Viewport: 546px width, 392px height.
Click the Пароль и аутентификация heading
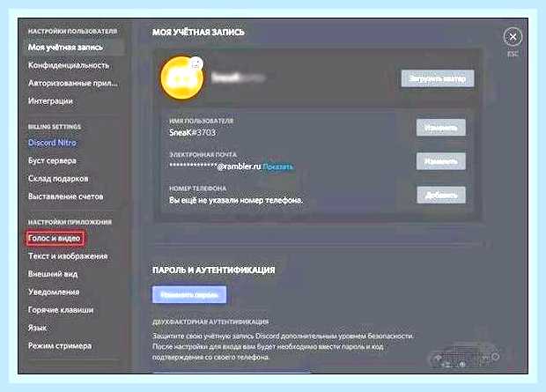click(x=214, y=270)
